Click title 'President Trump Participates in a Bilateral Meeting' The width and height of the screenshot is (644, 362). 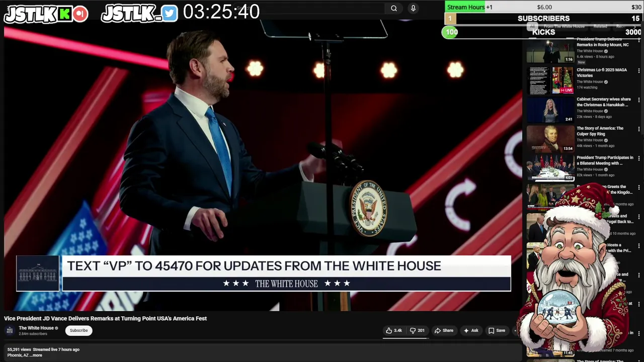point(605,160)
